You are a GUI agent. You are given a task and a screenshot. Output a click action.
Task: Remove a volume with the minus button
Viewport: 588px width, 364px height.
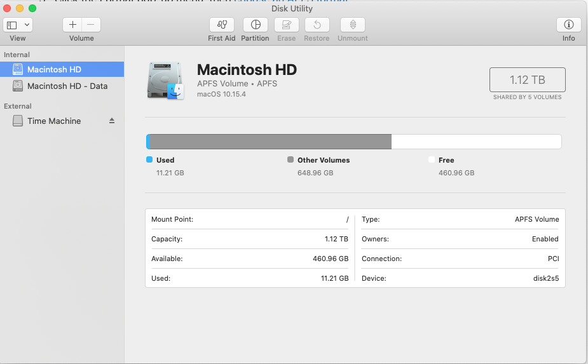tap(91, 25)
